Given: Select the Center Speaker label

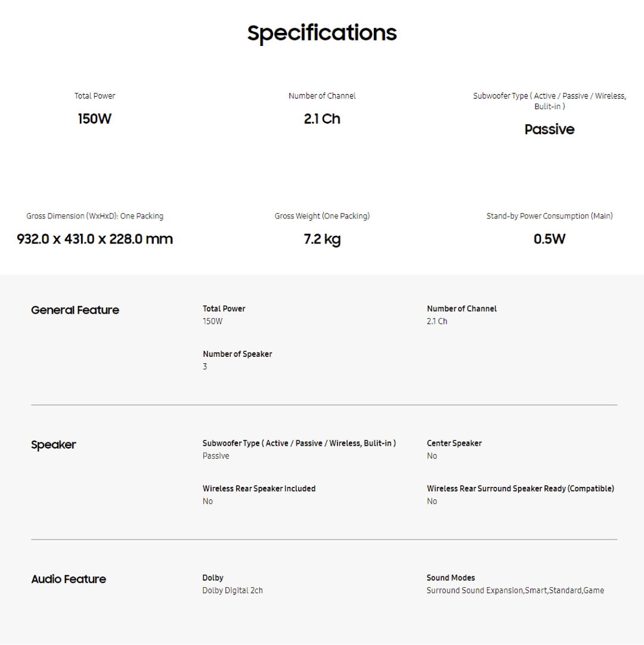Looking at the screenshot, I should point(454,443).
